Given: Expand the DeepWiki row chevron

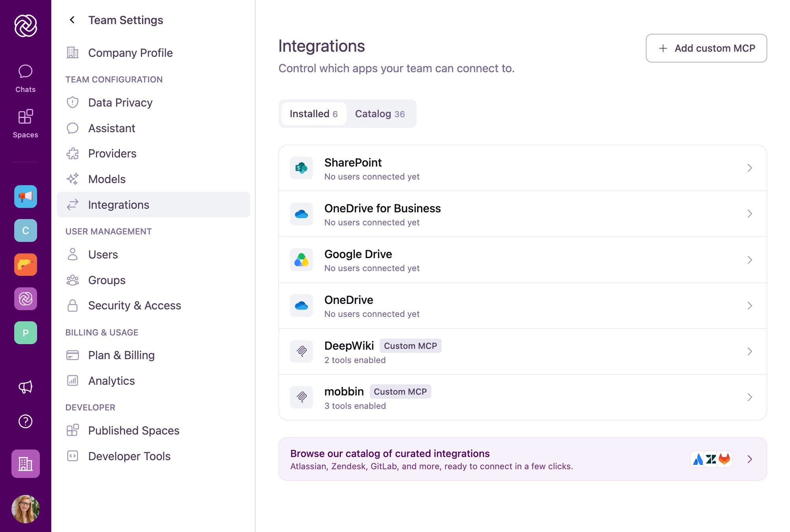Looking at the screenshot, I should (750, 351).
